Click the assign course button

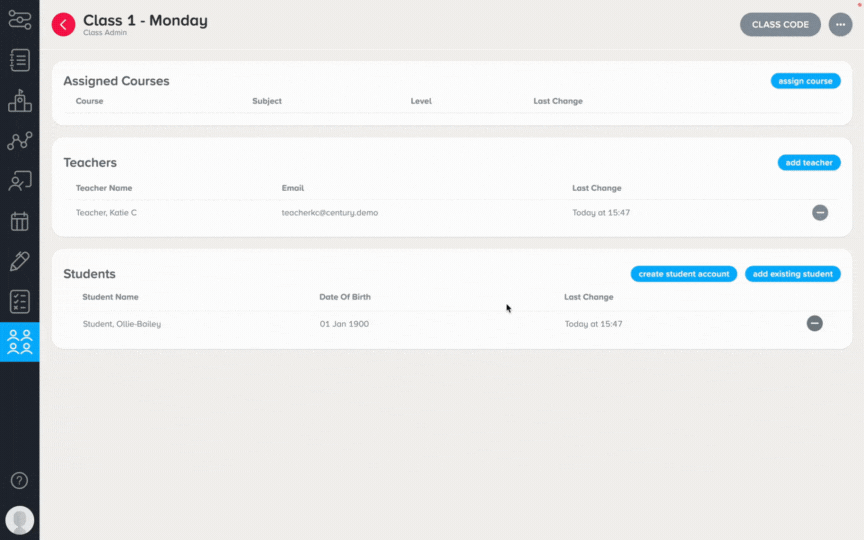point(805,81)
